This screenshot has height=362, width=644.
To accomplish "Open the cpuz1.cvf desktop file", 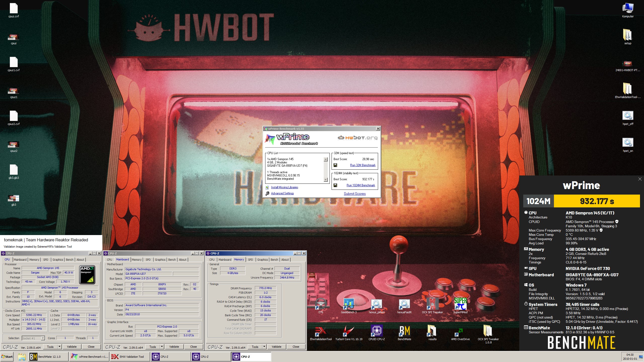I will 14,64.
